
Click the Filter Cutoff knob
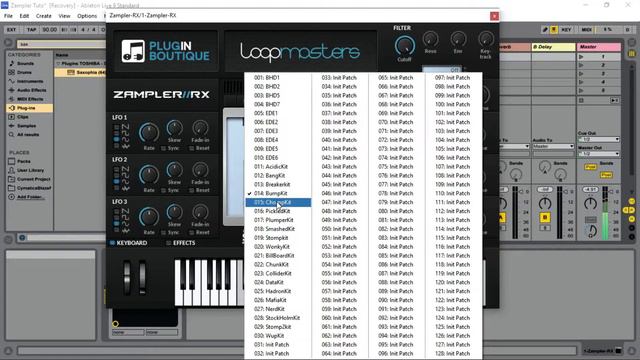tap(404, 46)
